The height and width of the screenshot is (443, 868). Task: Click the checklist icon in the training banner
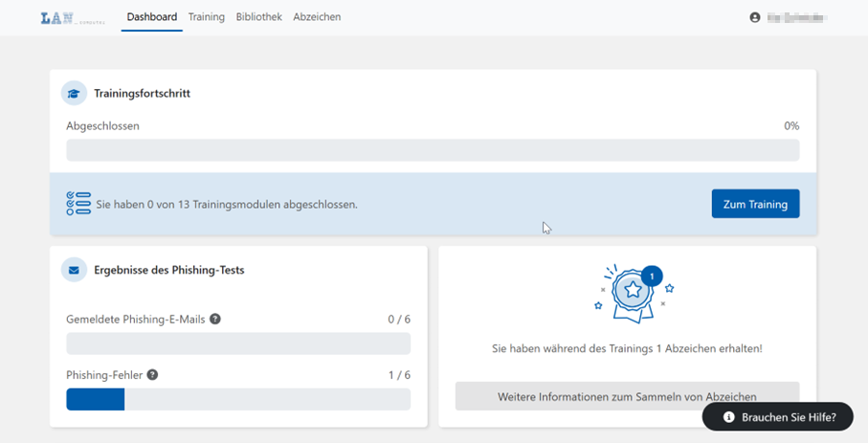78,204
